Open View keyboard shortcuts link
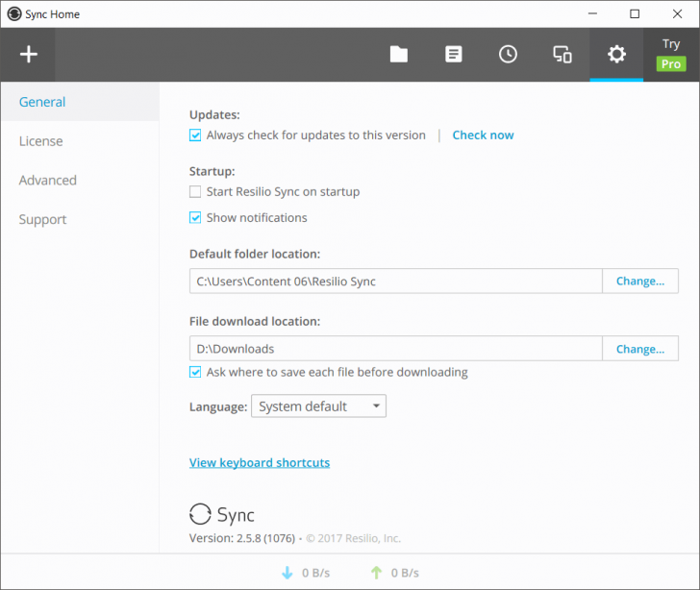Viewport: 700px width, 590px height. [260, 462]
